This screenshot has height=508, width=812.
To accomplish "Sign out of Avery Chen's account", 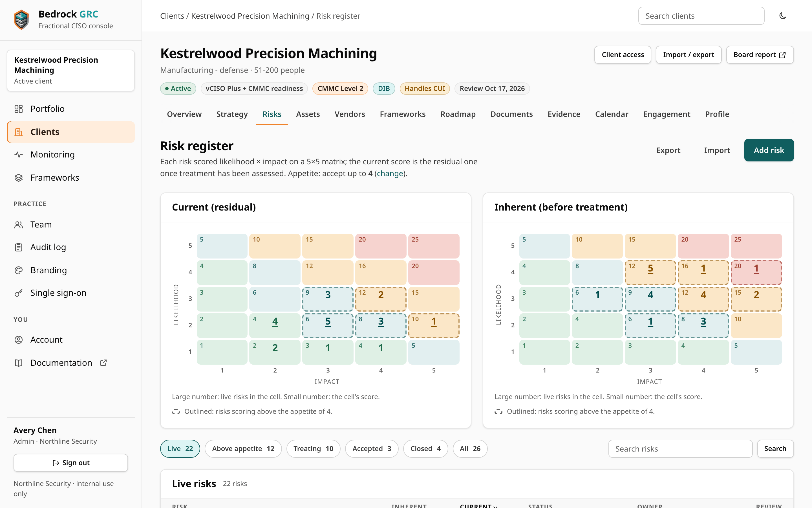I will click(x=71, y=463).
